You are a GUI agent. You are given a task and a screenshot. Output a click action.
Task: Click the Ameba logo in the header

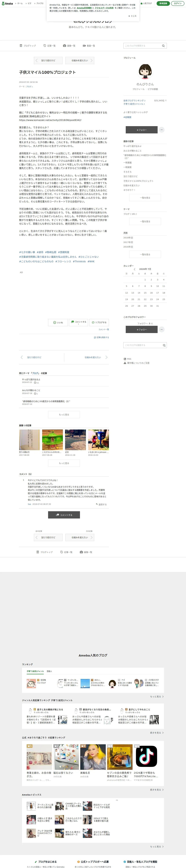point(7,3)
